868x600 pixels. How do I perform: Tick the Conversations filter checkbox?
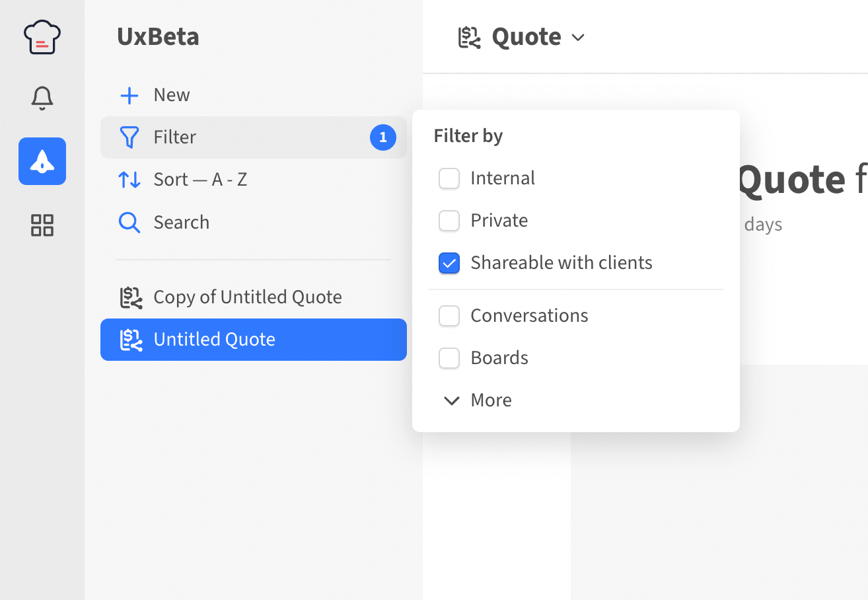449,316
